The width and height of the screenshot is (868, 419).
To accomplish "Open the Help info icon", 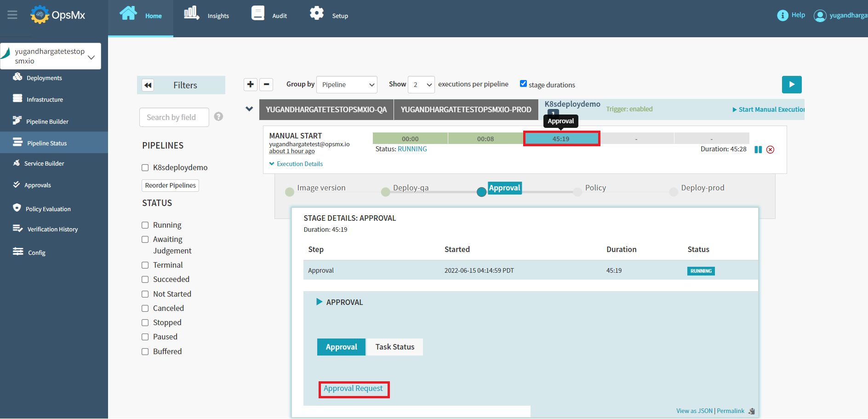I will point(782,16).
